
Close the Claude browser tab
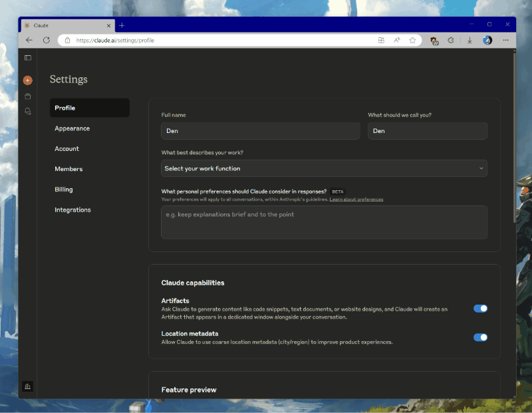tap(109, 25)
